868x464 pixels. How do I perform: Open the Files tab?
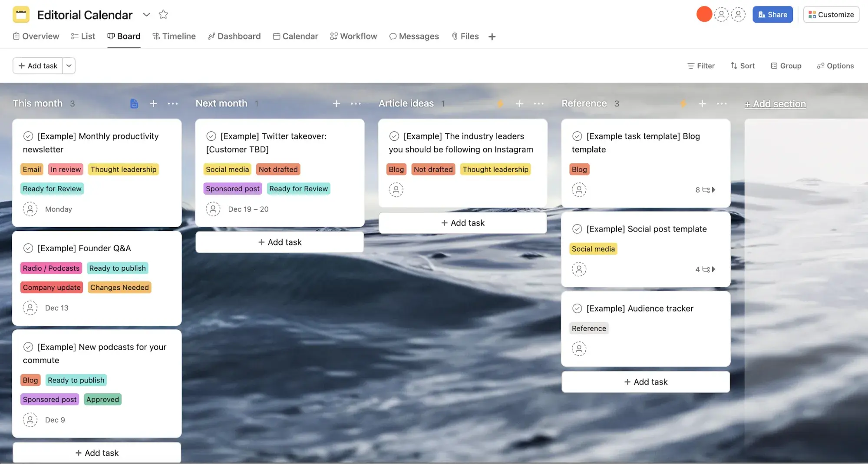tap(465, 36)
